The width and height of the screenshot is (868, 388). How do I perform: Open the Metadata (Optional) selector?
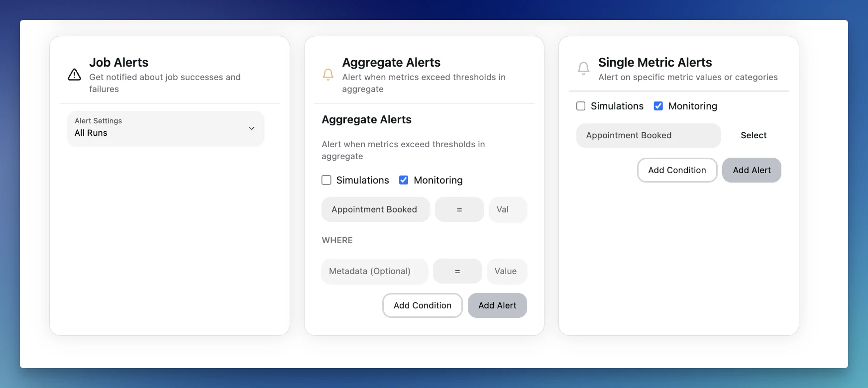[x=375, y=271]
